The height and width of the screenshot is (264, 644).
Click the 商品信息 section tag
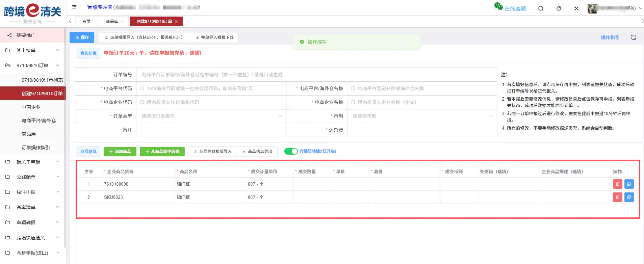88,152
